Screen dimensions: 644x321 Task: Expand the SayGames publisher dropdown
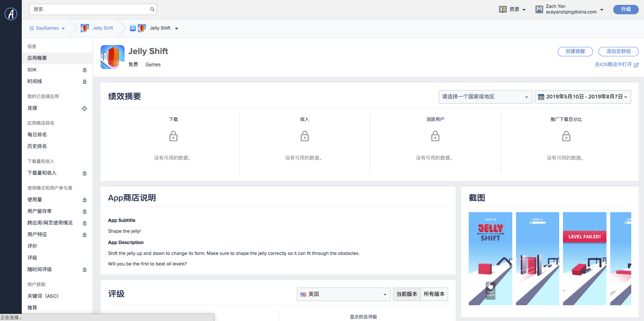click(x=63, y=29)
